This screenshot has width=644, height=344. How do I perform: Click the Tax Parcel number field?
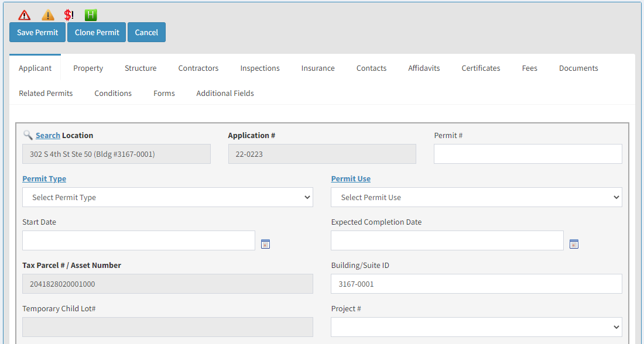tap(167, 284)
